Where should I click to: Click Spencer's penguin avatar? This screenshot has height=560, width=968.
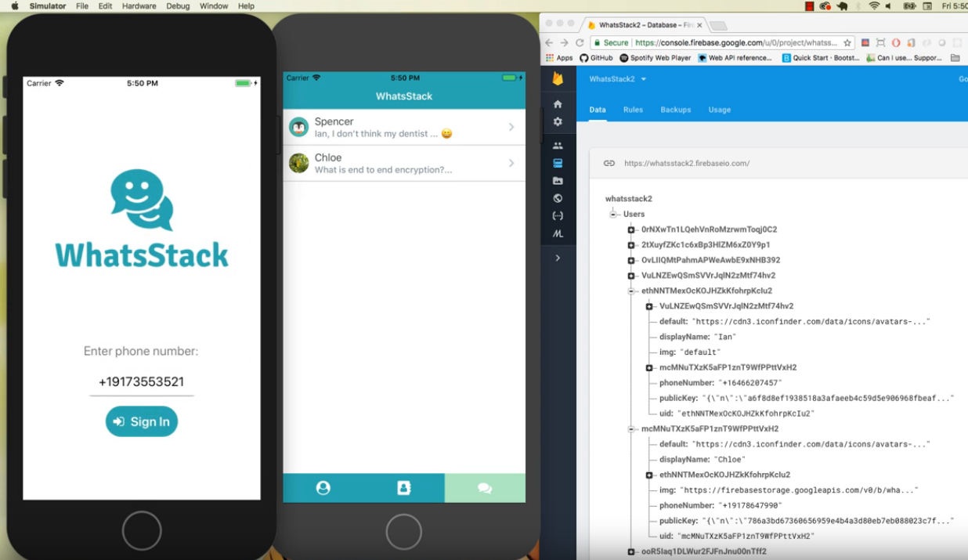pyautogui.click(x=298, y=127)
